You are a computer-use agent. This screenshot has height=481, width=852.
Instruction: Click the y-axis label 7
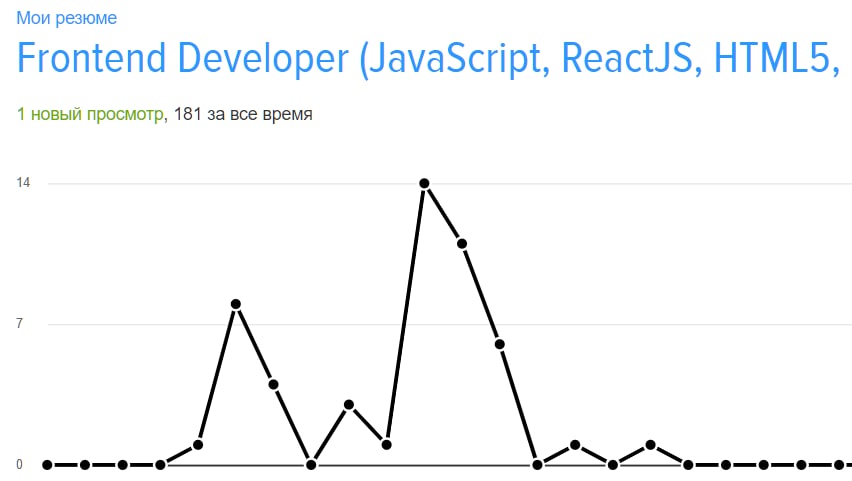[x=20, y=324]
